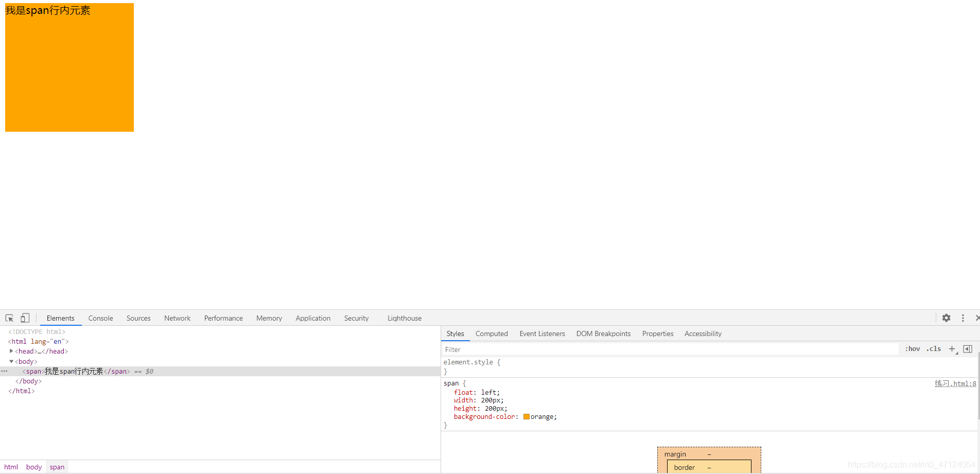
Task: Switch to the Elements tab
Action: 60,318
